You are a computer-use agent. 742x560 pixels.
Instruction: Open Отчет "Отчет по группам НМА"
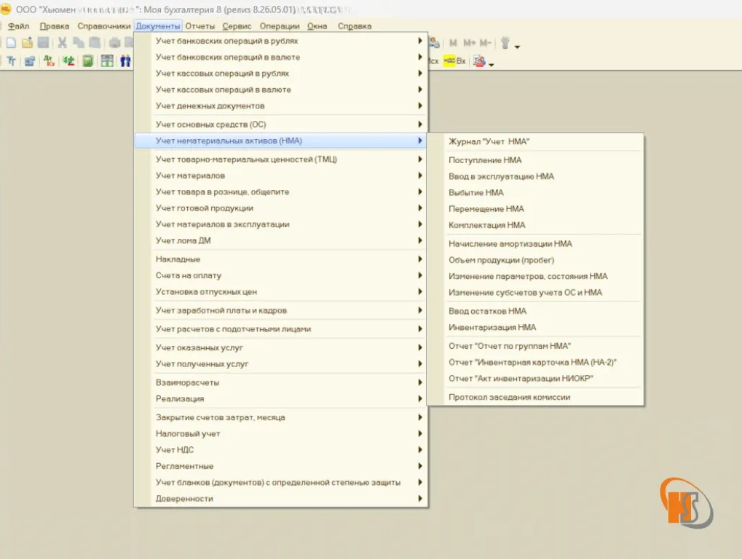[x=535, y=346]
